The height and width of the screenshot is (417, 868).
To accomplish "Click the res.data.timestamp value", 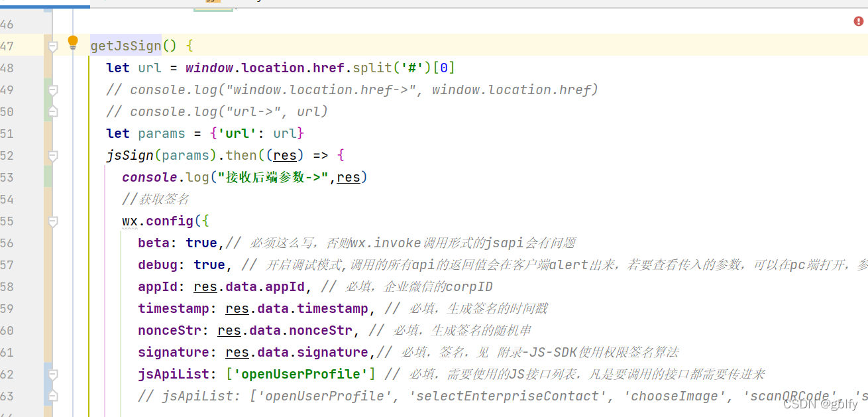I will pyautogui.click(x=297, y=309).
